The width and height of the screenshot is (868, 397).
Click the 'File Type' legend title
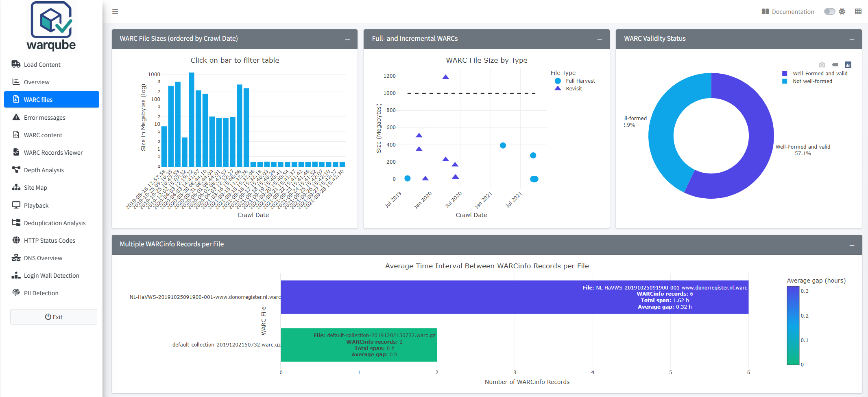tap(563, 73)
